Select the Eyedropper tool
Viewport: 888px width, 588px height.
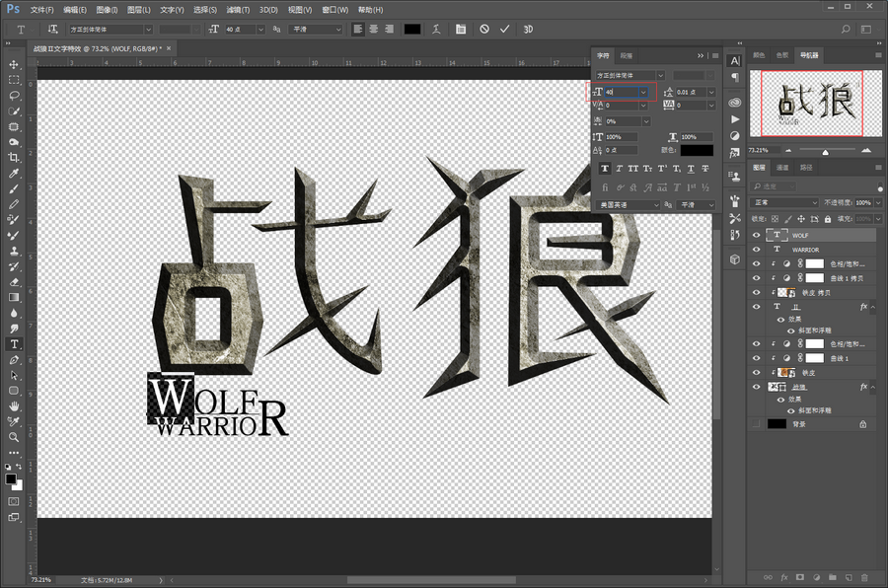[x=14, y=174]
